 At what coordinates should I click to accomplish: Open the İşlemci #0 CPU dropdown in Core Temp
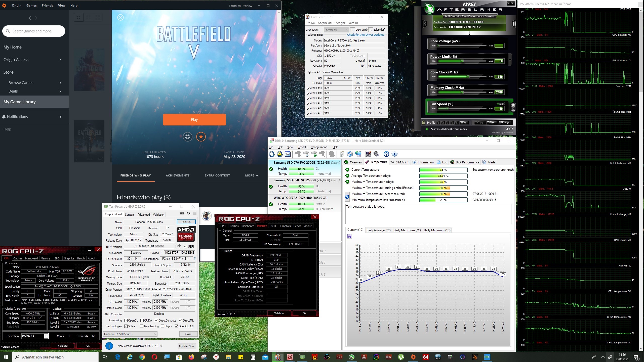pos(336,30)
